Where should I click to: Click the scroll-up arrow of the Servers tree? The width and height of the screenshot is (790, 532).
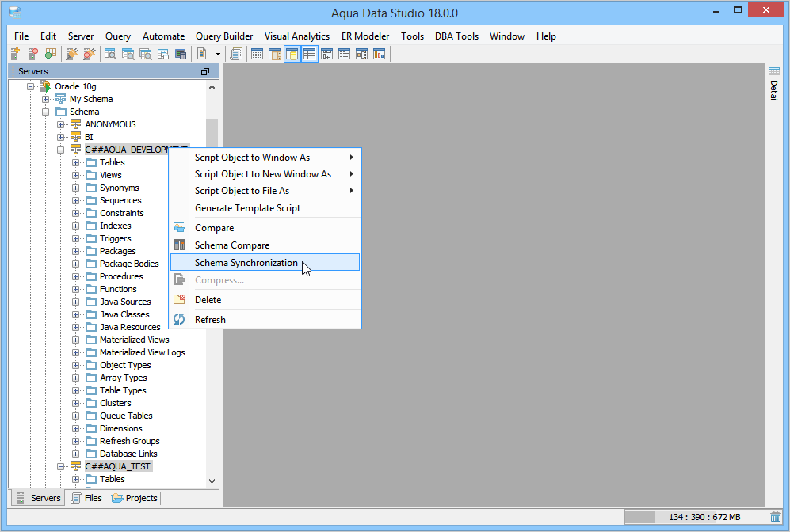[x=212, y=87]
